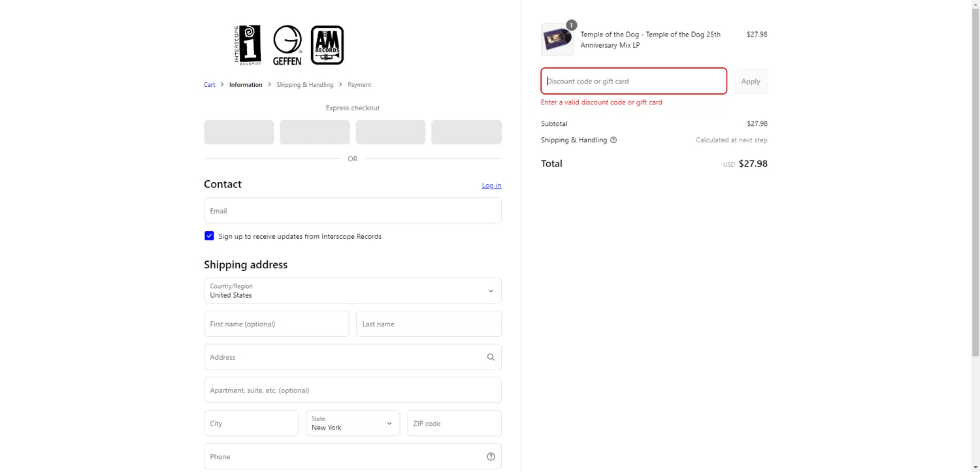Image resolution: width=980 pixels, height=472 pixels.
Task: Uncheck Sign up to receive updates checkbox
Action: 209,236
